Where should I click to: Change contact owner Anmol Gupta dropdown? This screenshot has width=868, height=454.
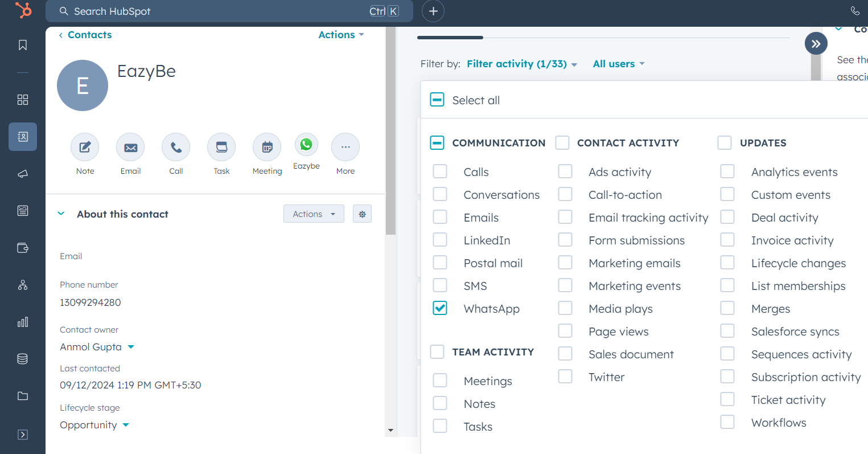point(97,347)
